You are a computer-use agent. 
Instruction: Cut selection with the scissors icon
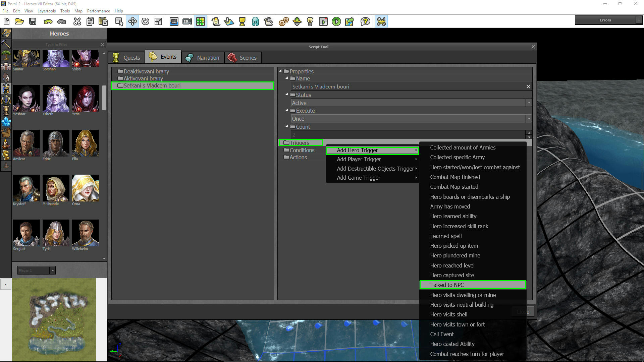pos(77,21)
